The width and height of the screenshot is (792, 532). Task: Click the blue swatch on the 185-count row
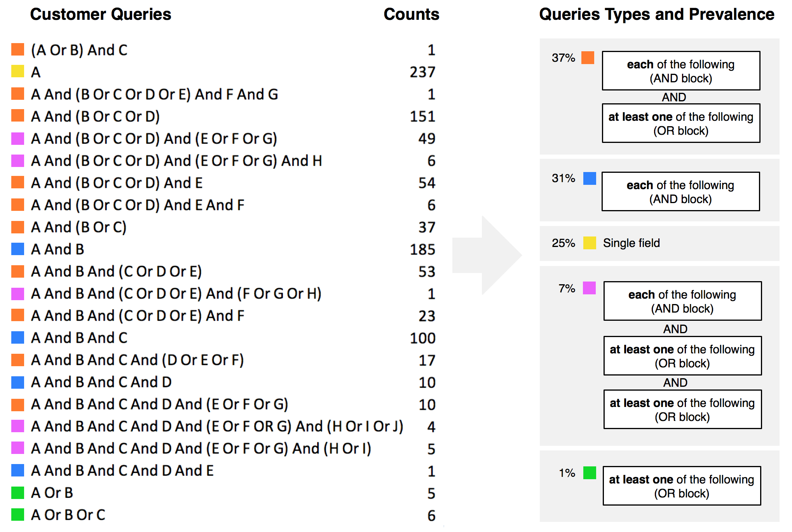click(18, 249)
